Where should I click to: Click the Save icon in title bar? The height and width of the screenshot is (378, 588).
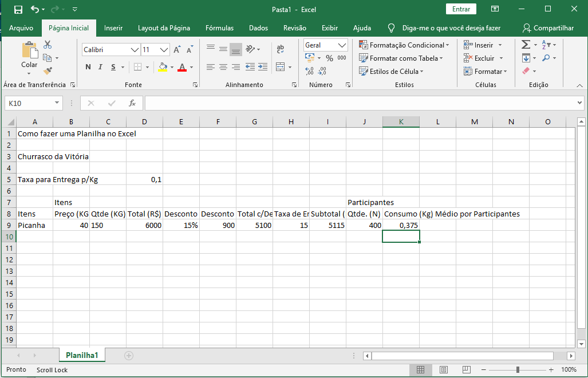(18, 9)
